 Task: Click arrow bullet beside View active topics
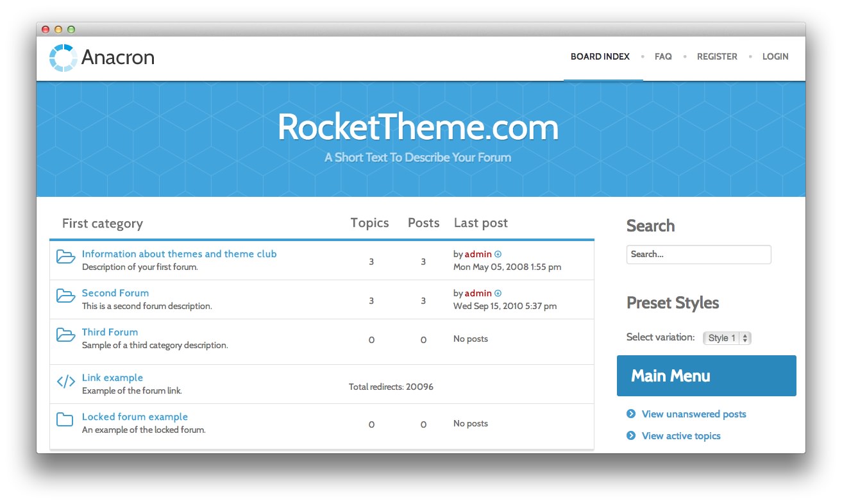pyautogui.click(x=631, y=436)
